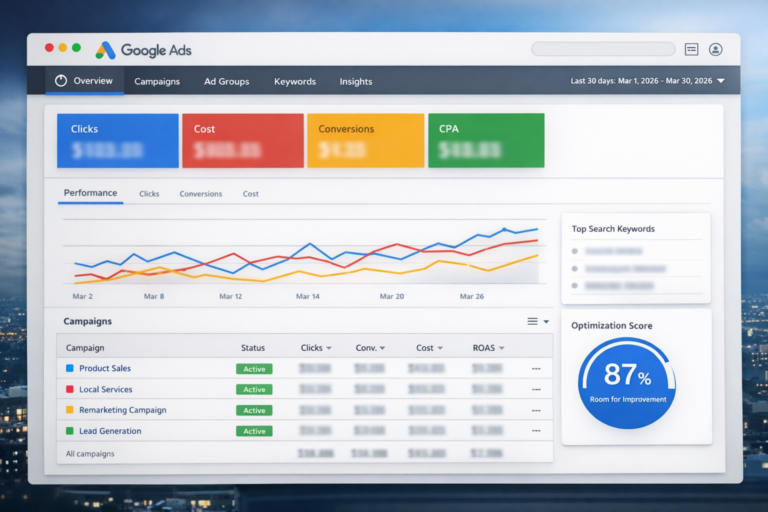Sort by the Cost column arrow
768x512 pixels.
440,348
